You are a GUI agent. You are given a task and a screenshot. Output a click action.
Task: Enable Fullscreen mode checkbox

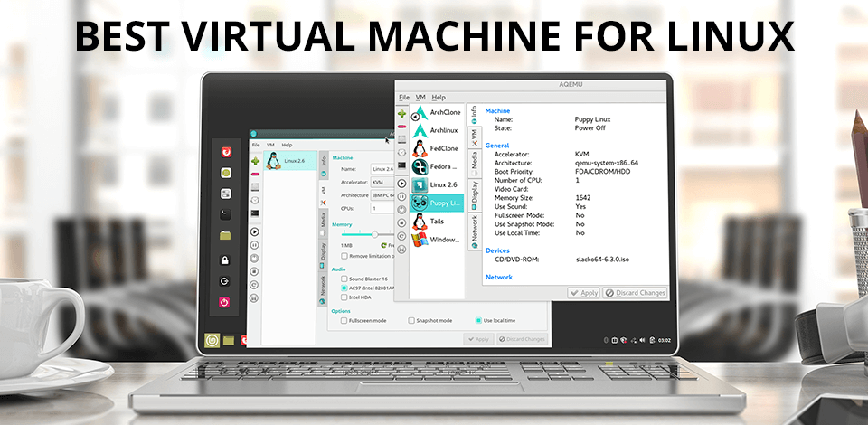click(x=344, y=320)
